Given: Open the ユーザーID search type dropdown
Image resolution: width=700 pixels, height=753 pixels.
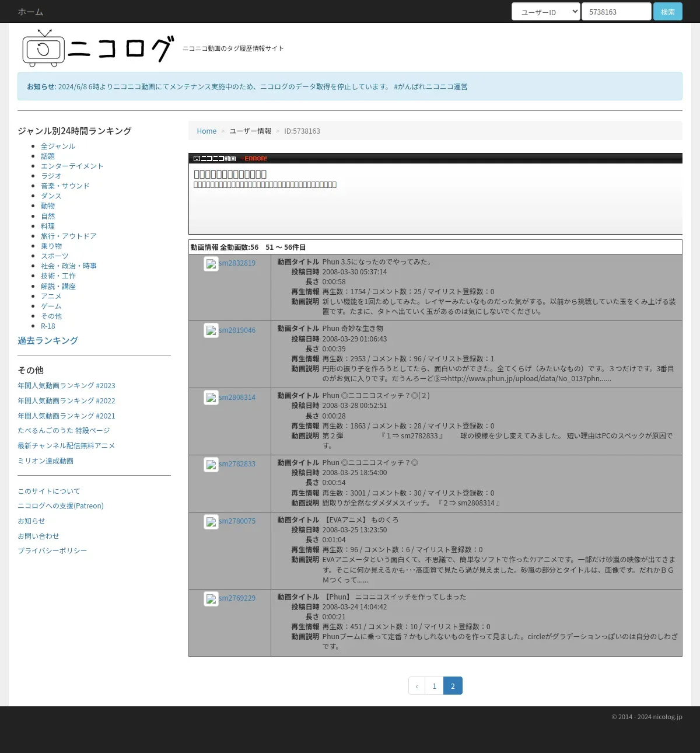Looking at the screenshot, I should (x=546, y=12).
